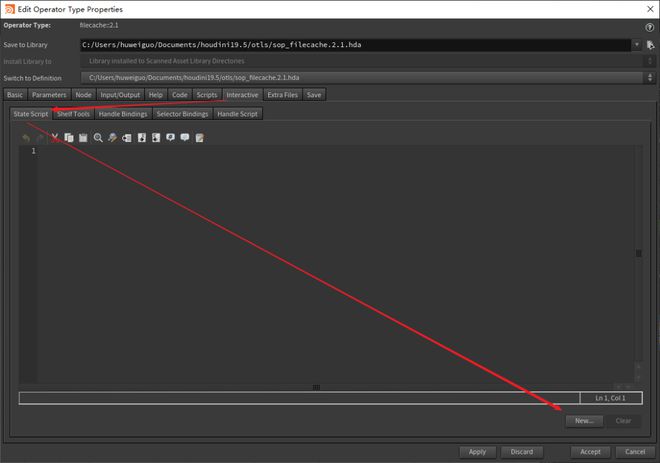Select the Handle Bindings sub-tab
Screen dimensions: 660x463
[123, 114]
